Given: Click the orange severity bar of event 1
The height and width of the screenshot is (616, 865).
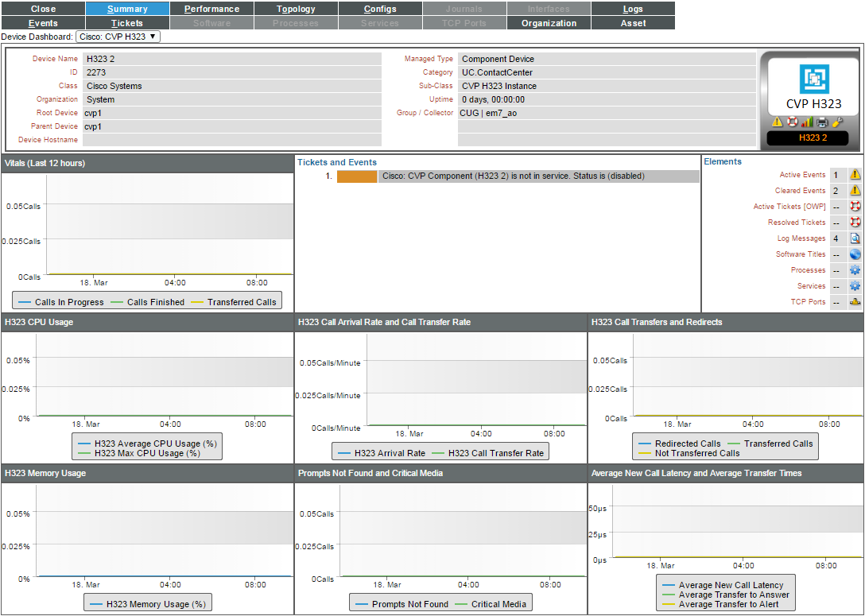Looking at the screenshot, I should click(x=357, y=176).
